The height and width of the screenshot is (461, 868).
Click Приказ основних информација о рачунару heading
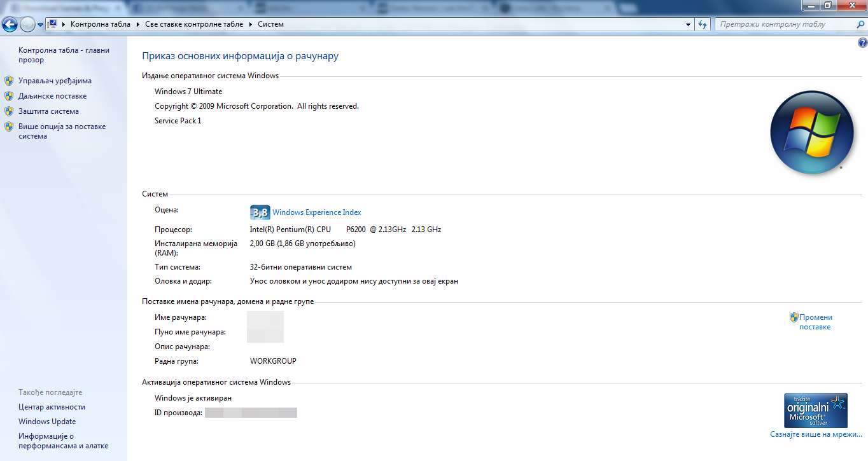(240, 56)
